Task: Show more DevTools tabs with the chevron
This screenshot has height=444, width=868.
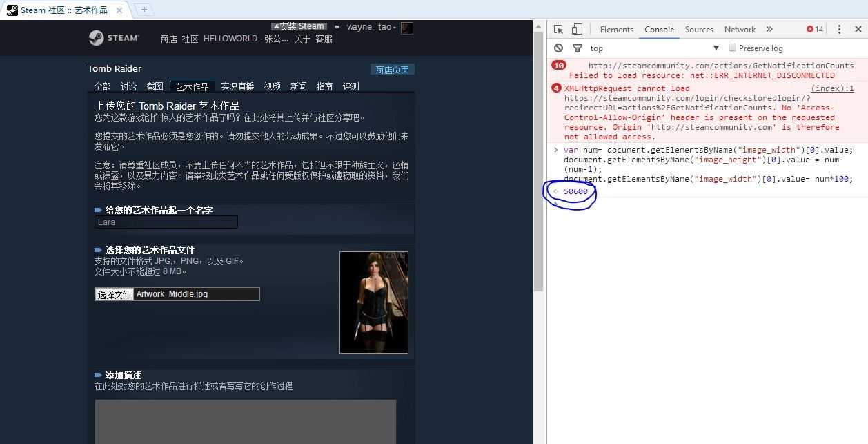Action: [769, 29]
